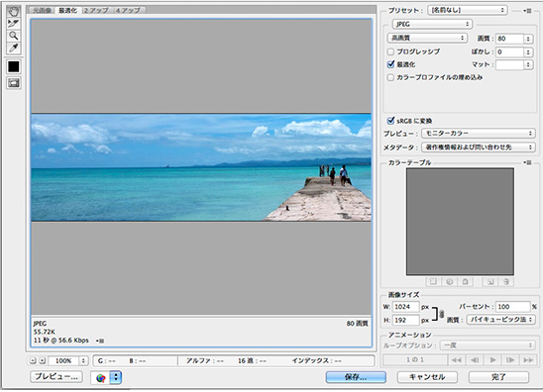Click the black eyedropper color swatch
This screenshot has height=392, width=543.
14,66
